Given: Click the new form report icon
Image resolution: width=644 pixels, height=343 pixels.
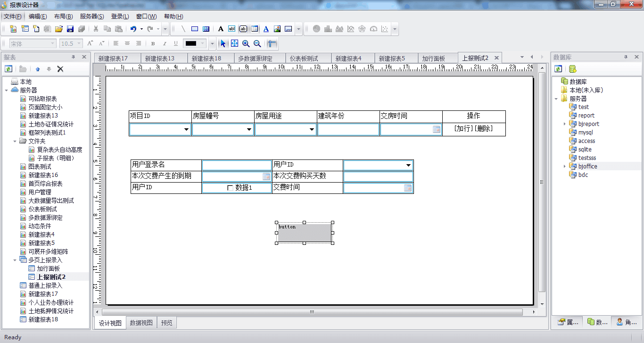Looking at the screenshot, I should coord(25,29).
